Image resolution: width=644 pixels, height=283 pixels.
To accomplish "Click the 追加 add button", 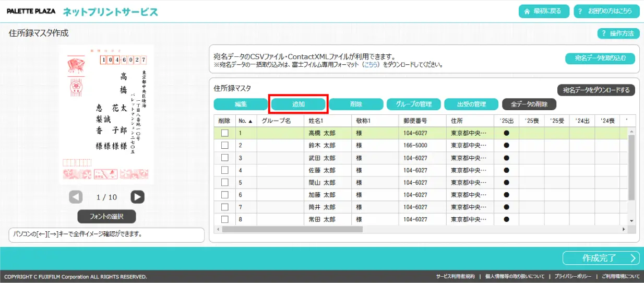I will point(299,104).
